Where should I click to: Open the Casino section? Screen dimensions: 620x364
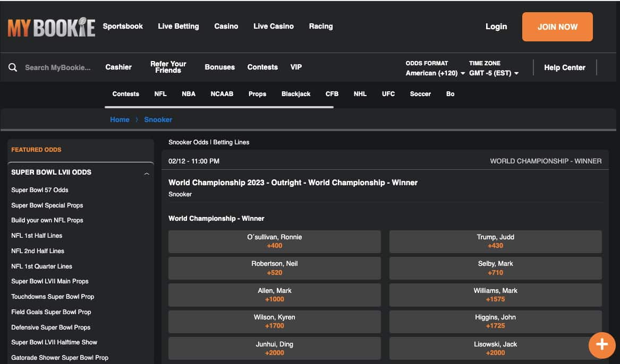tap(226, 27)
